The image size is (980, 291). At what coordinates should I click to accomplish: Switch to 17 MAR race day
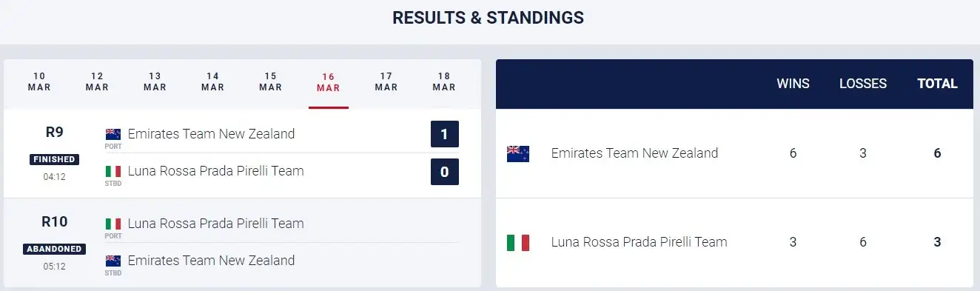[x=386, y=82]
